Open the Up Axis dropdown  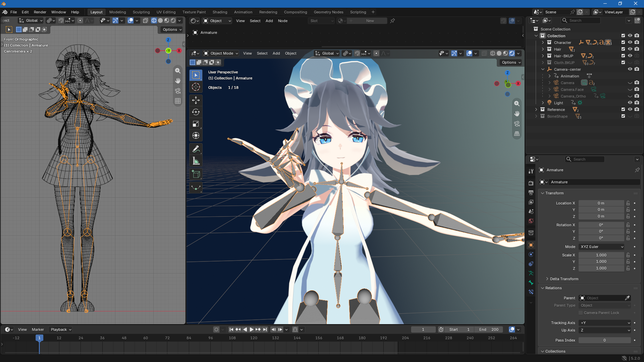click(605, 330)
